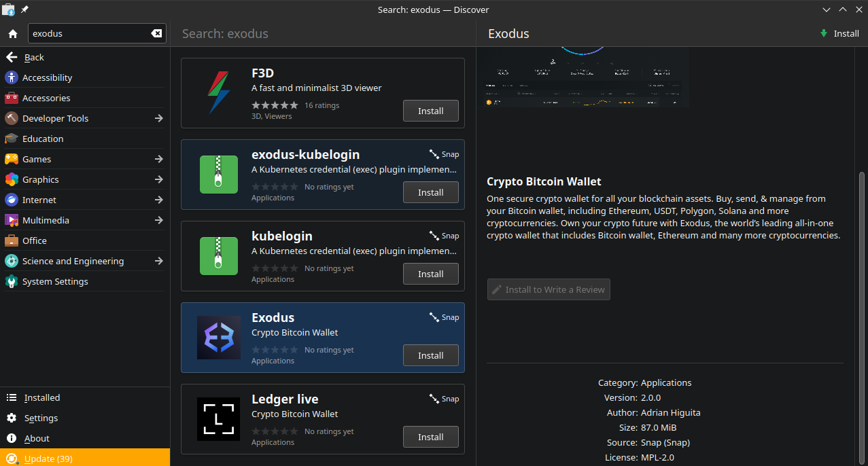Click Snap source badge on Ledger live
The image size is (868, 466).
tap(444, 399)
